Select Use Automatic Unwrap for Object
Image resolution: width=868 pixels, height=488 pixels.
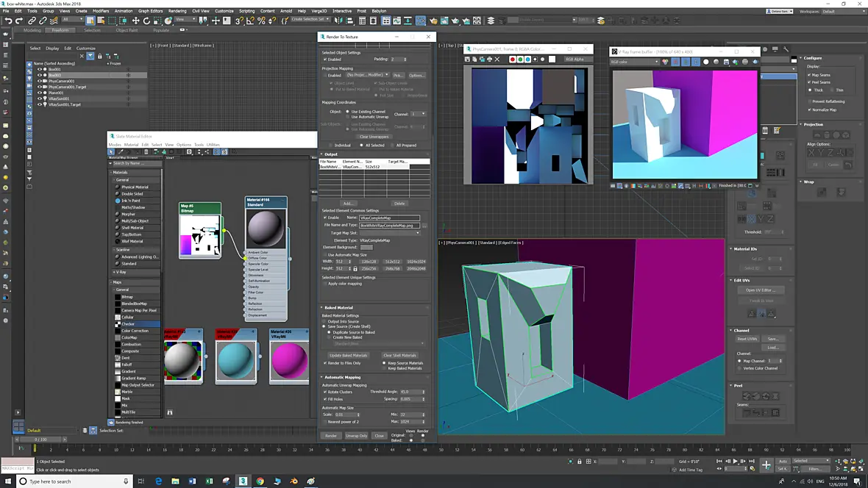coord(348,117)
